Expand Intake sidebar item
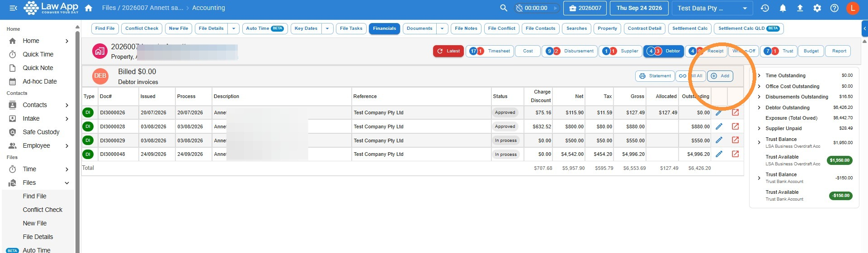This screenshot has height=253, width=868. coord(67,118)
